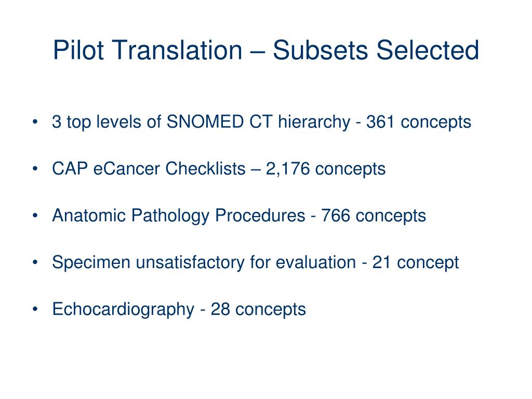The image size is (532, 399).
Task: Click the '21 concept' text
Action: [x=416, y=262]
